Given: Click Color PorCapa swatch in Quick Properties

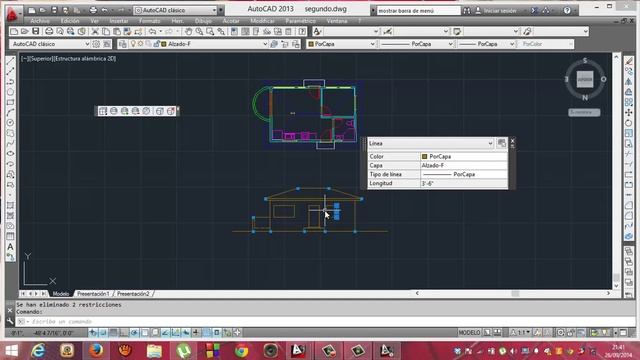Looking at the screenshot, I should (424, 156).
